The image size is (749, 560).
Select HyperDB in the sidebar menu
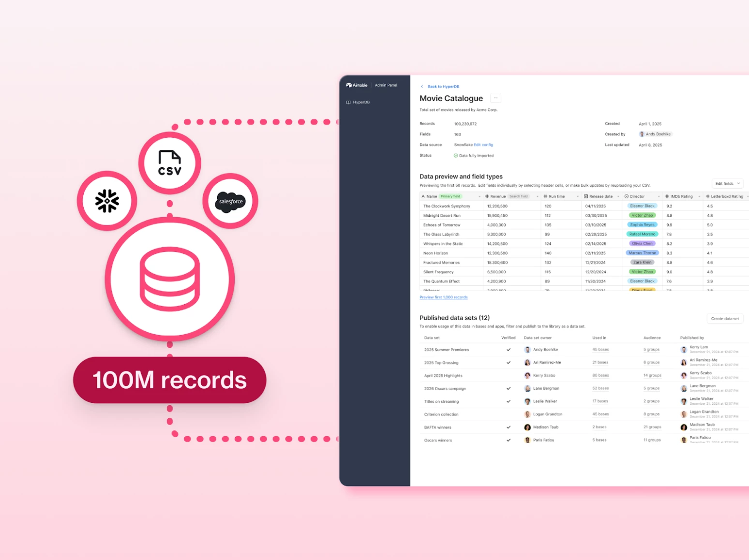[358, 103]
